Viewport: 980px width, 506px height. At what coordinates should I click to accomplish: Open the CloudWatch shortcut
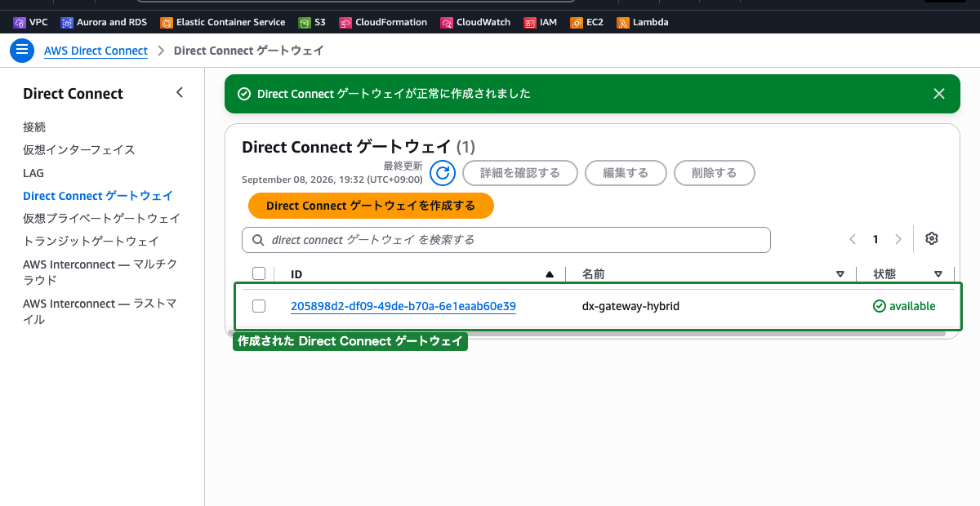[477, 22]
